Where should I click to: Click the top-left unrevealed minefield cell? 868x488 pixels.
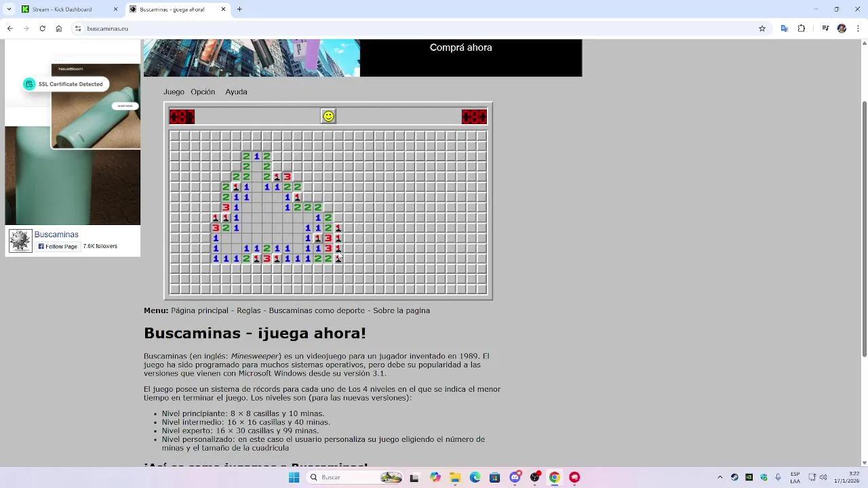pos(174,136)
